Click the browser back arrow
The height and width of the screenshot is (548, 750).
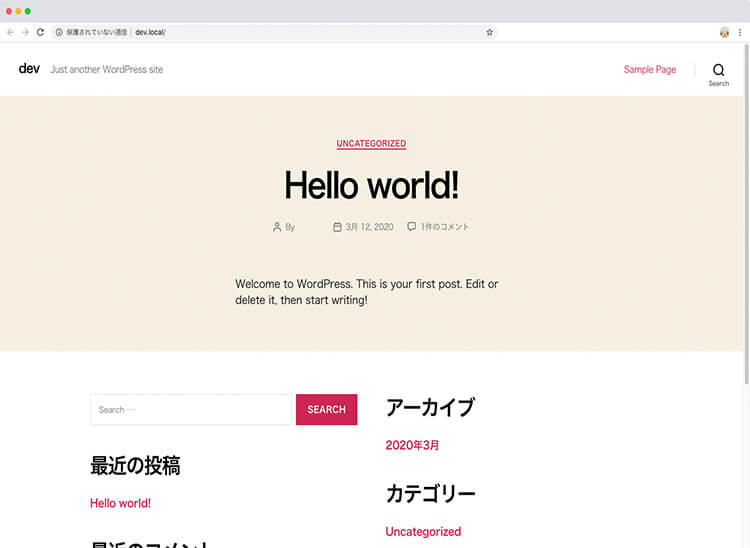(10, 32)
